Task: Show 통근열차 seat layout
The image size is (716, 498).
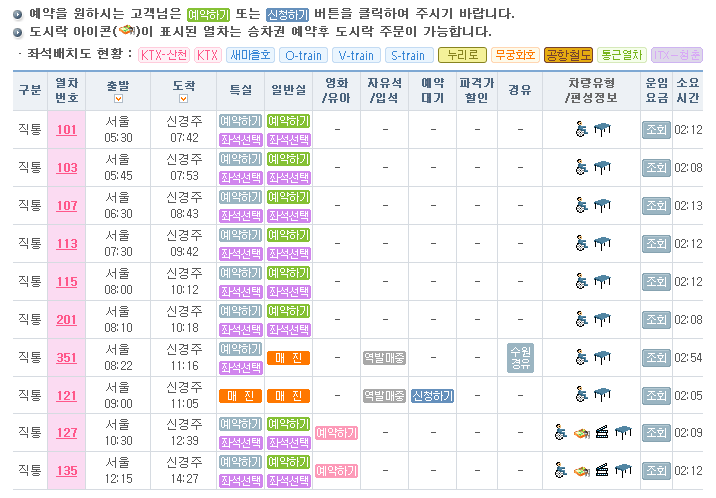Action: pyautogui.click(x=621, y=55)
